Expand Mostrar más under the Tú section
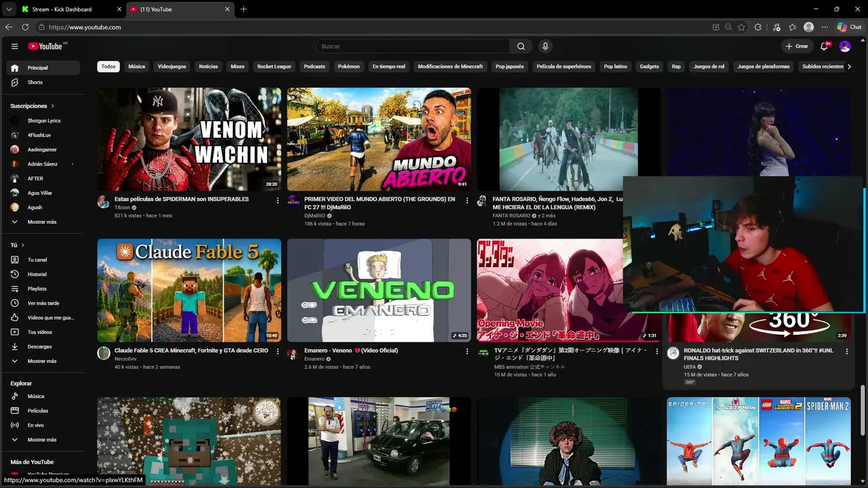Image resolution: width=868 pixels, height=488 pixels. 44,361
